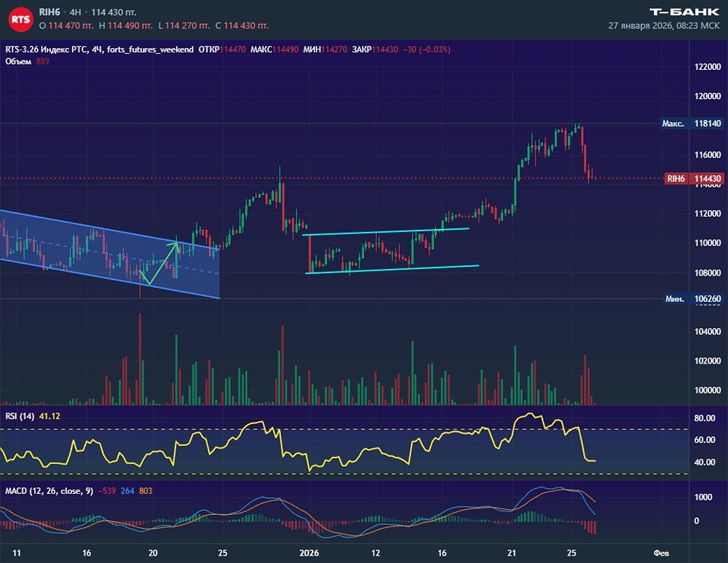Click the ОТКР 114470 legend value
Screen dimensions: 728x563
click(222, 49)
